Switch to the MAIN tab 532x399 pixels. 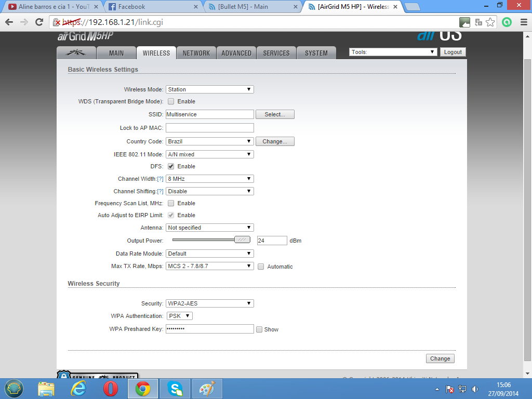(x=116, y=53)
